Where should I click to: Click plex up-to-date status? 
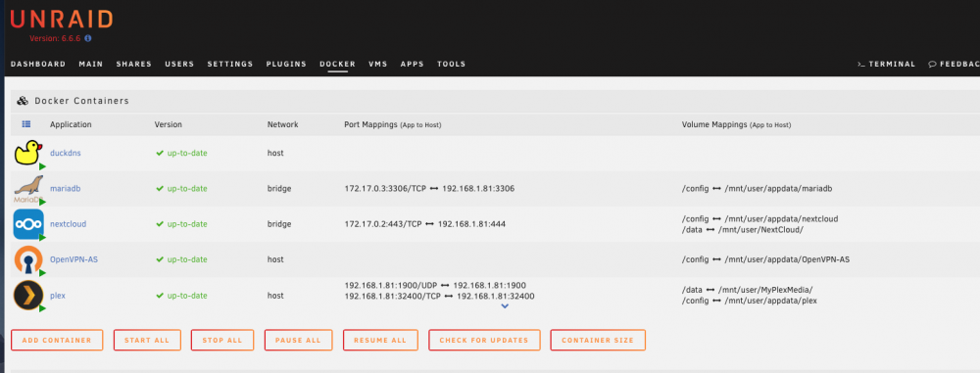[x=182, y=296]
